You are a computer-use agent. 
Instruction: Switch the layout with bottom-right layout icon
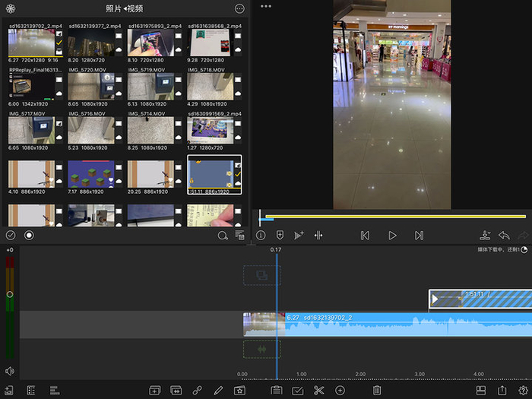point(480,390)
